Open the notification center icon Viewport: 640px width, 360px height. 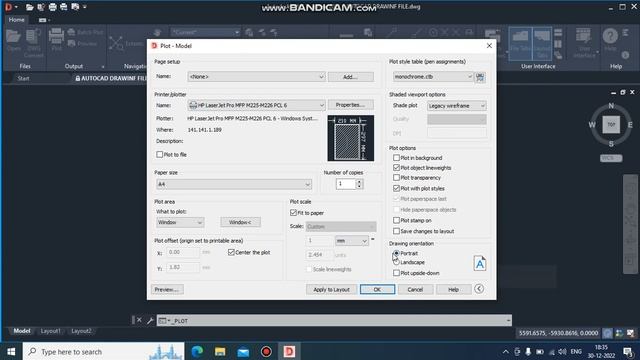coord(628,351)
